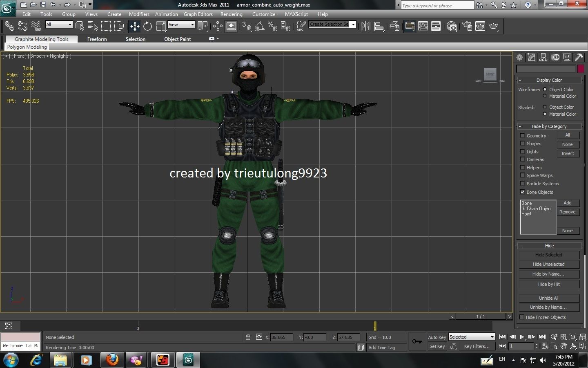This screenshot has width=588, height=368.
Task: Activate Select and Rotate tool
Action: click(148, 26)
